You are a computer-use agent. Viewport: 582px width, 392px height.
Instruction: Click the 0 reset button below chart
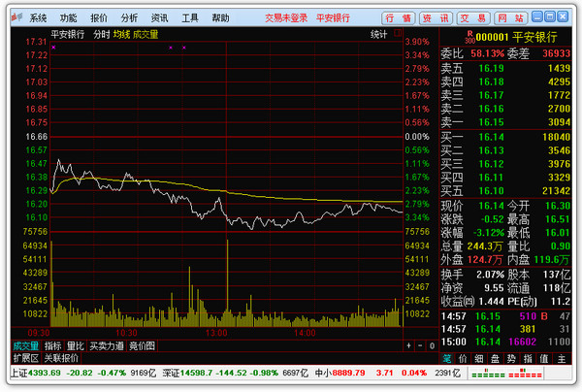point(432,346)
